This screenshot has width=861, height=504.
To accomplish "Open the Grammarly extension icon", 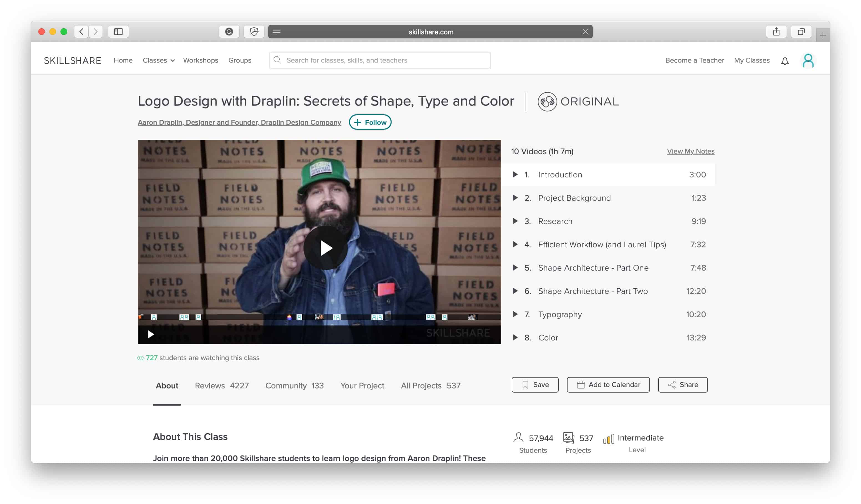I will pos(229,32).
